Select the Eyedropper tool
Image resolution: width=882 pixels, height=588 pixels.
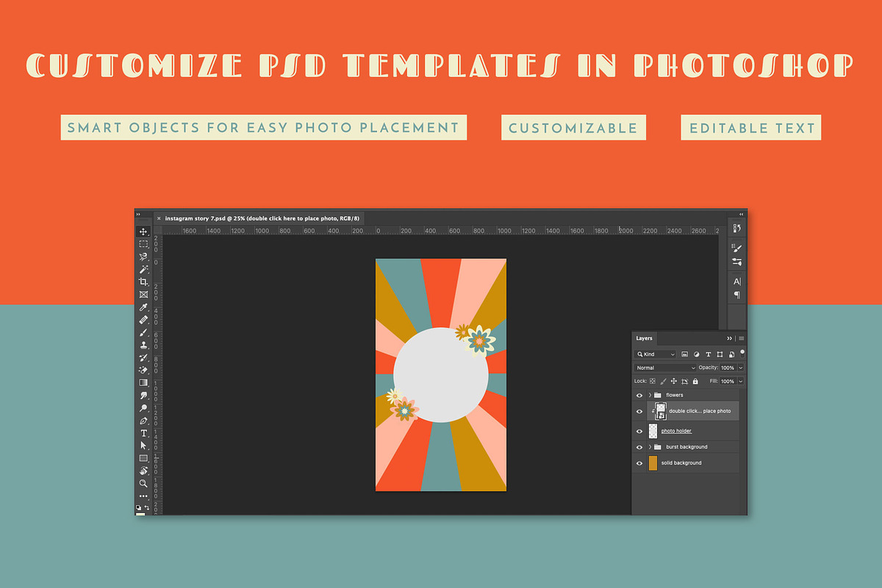coord(143,307)
